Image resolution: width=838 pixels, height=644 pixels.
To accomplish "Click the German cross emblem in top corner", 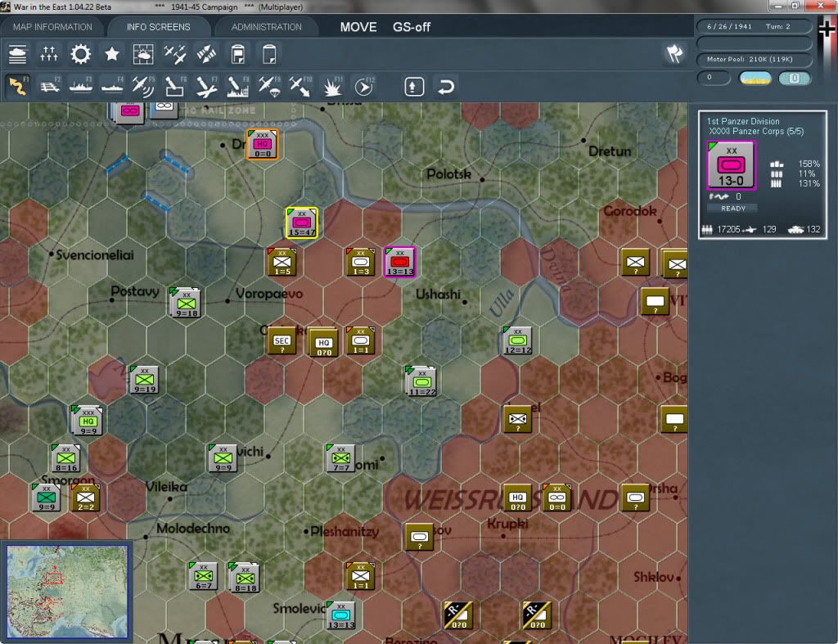I will tap(827, 29).
